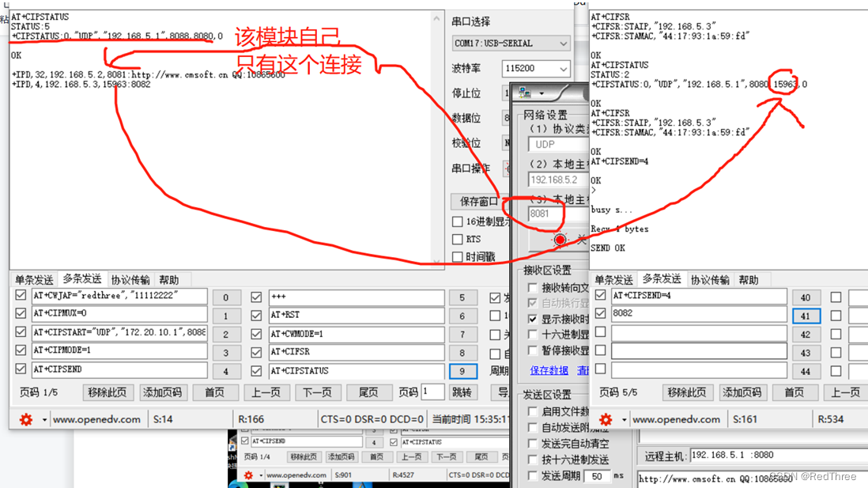
Task: Open dropdown arrow beside left window gear icon
Action: tap(44, 420)
